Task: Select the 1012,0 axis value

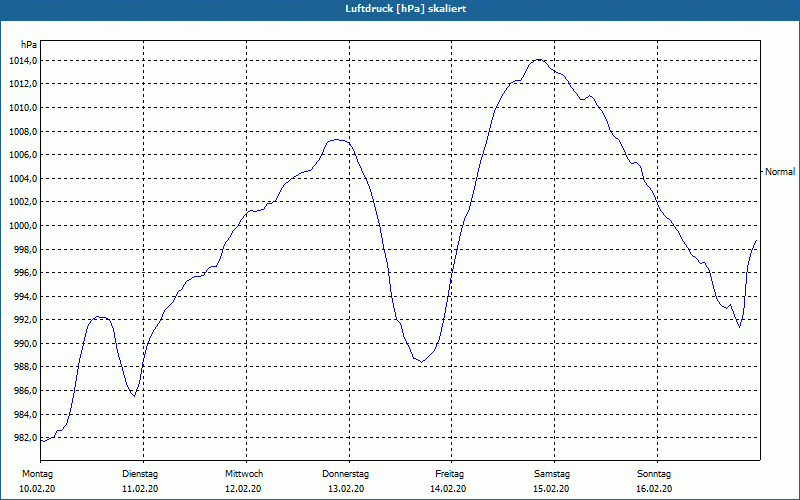Action: point(23,84)
